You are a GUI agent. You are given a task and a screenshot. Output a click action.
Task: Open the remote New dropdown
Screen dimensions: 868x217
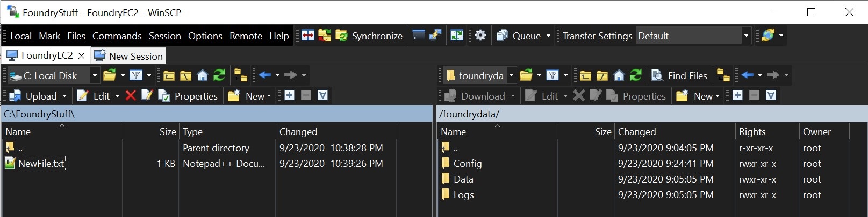pyautogui.click(x=698, y=96)
